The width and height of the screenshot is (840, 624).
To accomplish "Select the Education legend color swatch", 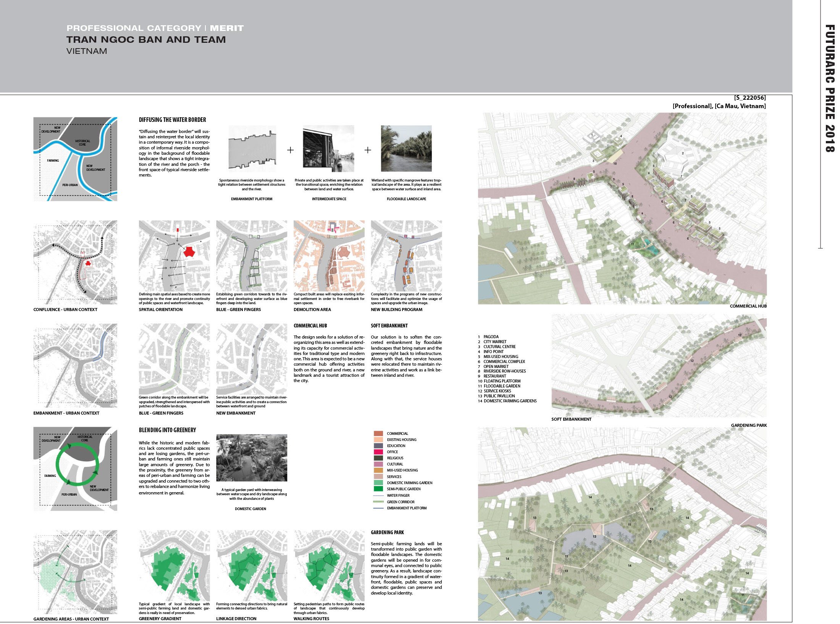I will [378, 446].
